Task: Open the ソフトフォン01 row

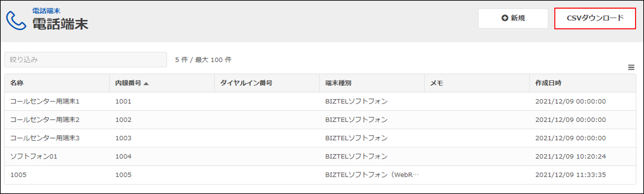Action: 34,156
